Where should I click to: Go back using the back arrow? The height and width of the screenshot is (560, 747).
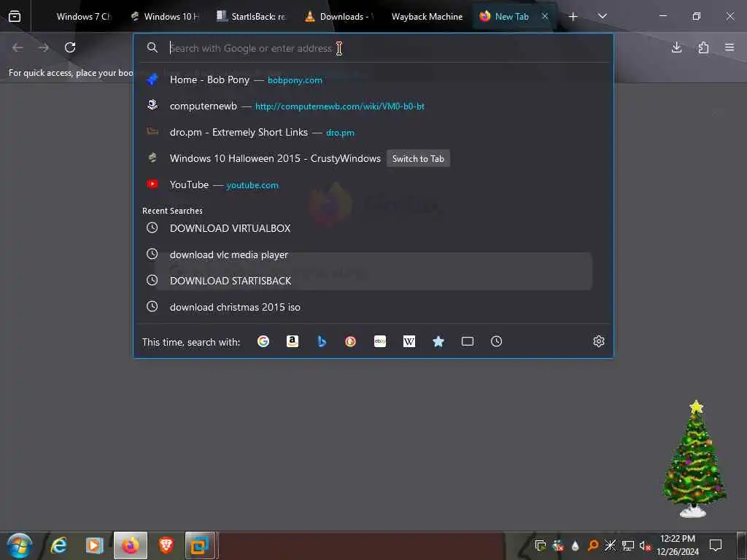(x=18, y=47)
